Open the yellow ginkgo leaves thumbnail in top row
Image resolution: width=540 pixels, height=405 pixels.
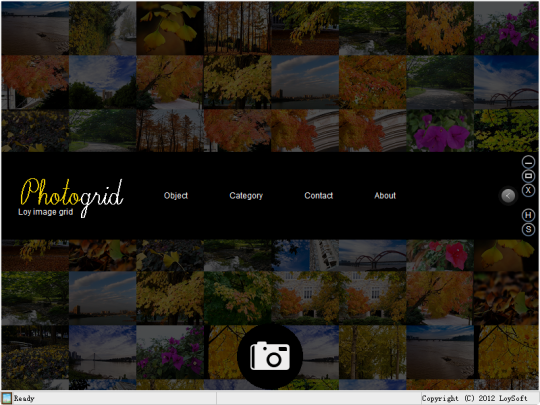coord(170,28)
